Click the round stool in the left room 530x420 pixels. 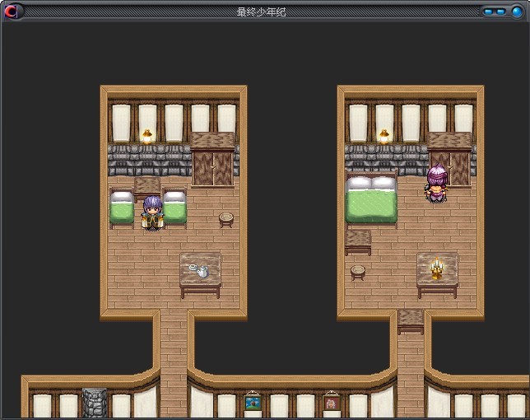pyautogui.click(x=226, y=220)
